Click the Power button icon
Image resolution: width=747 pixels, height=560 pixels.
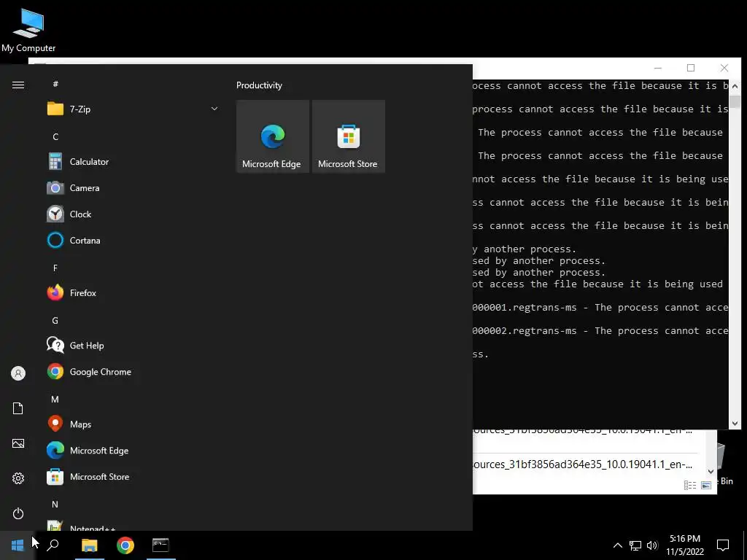click(x=18, y=513)
